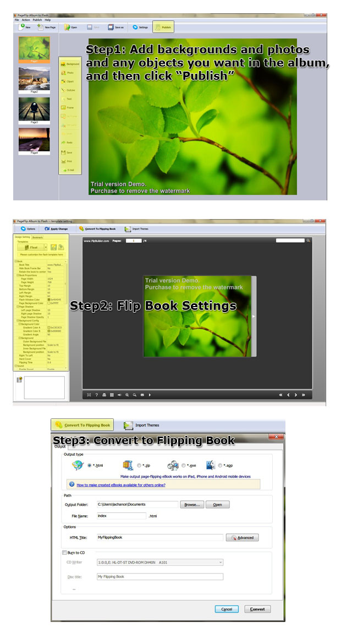This screenshot has width=341, height=644.
Task: Go to the first page with double-left arrow
Action: coord(280,395)
